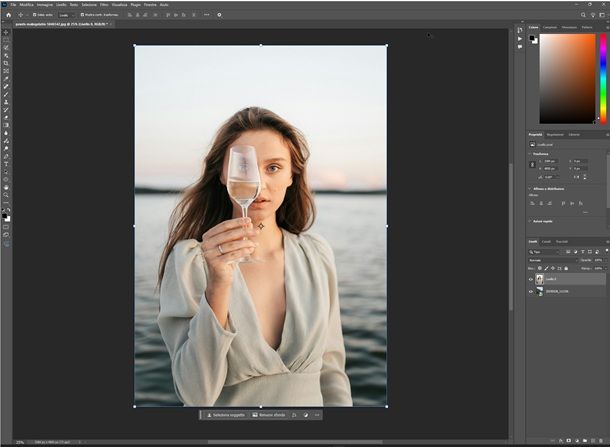Image resolution: width=610 pixels, height=447 pixels.
Task: Click the foreground color swatch in Color panel
Action: point(532,38)
